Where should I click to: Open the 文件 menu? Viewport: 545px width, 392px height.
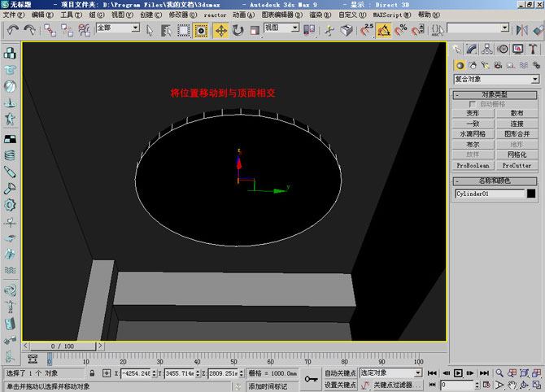pos(14,15)
